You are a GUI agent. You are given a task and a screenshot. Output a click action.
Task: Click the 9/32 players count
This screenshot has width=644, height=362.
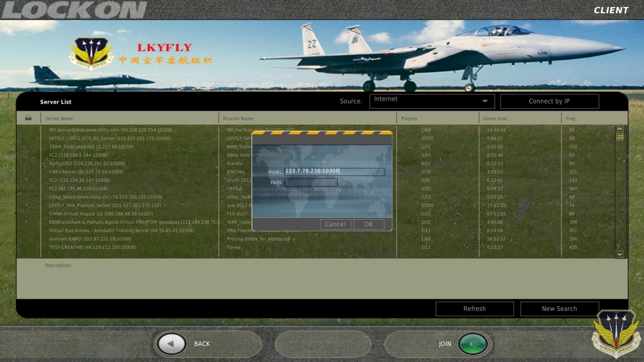pos(426,163)
